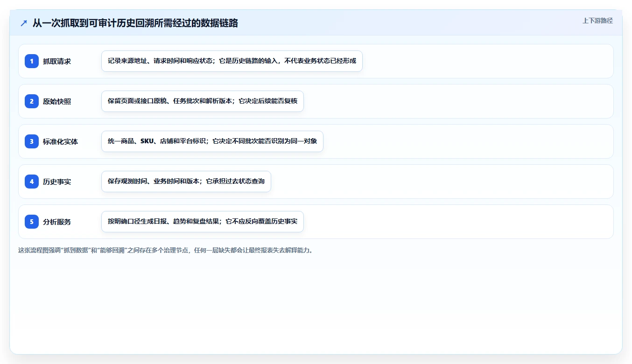
Task: Click the 历史事实 step label
Action: click(57, 182)
